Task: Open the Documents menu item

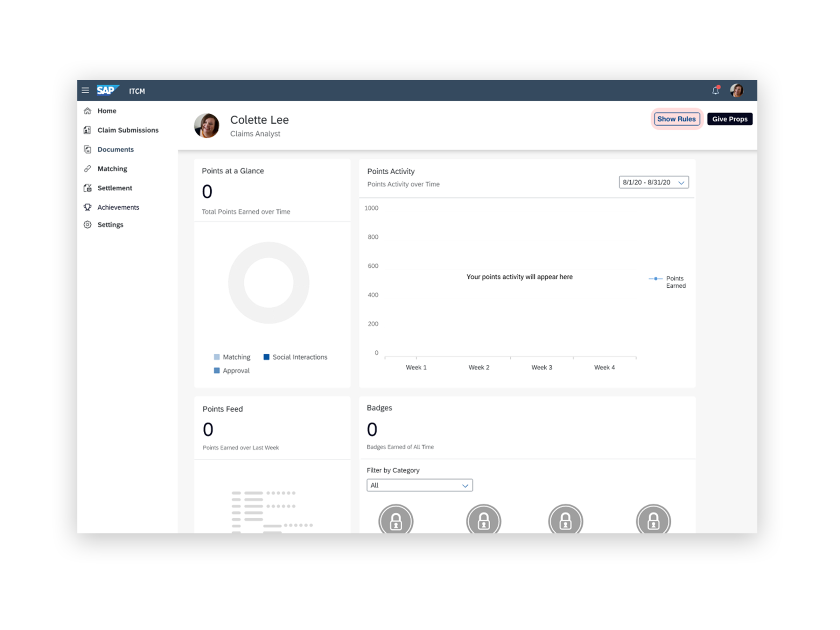Action: click(115, 149)
